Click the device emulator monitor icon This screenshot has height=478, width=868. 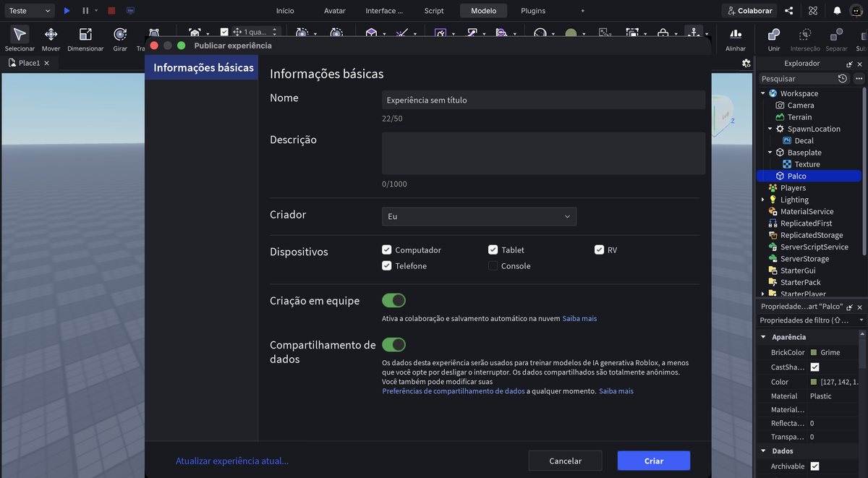130,11
